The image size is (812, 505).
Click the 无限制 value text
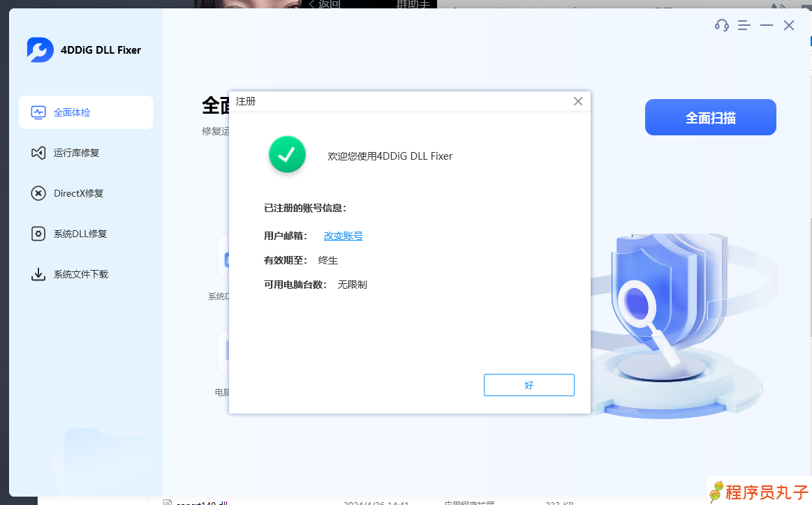click(x=352, y=285)
